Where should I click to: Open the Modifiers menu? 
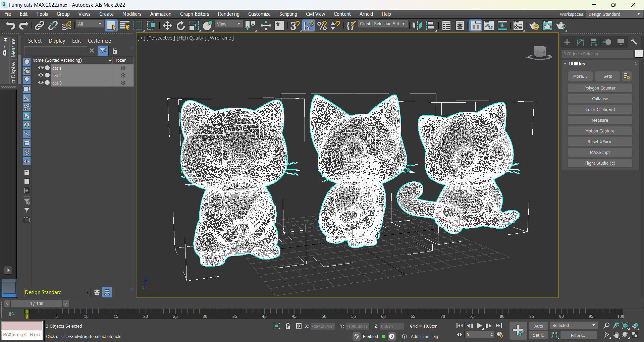point(132,14)
